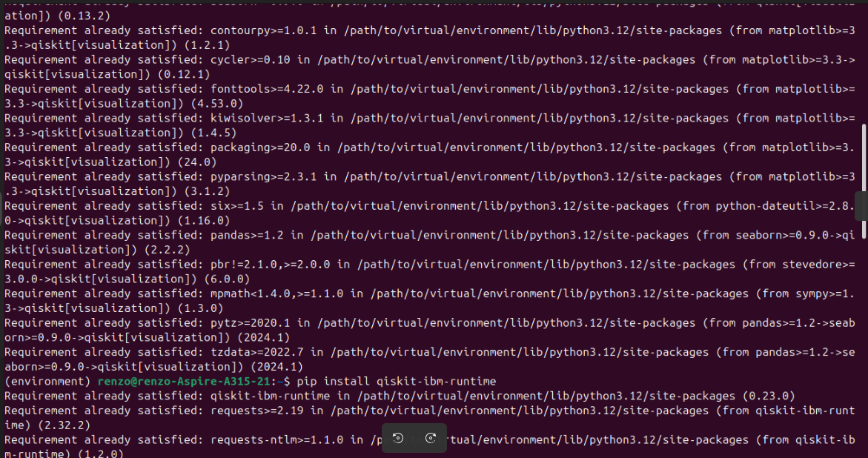Click the pandas>=1.2 requirement at line start

[247, 235]
